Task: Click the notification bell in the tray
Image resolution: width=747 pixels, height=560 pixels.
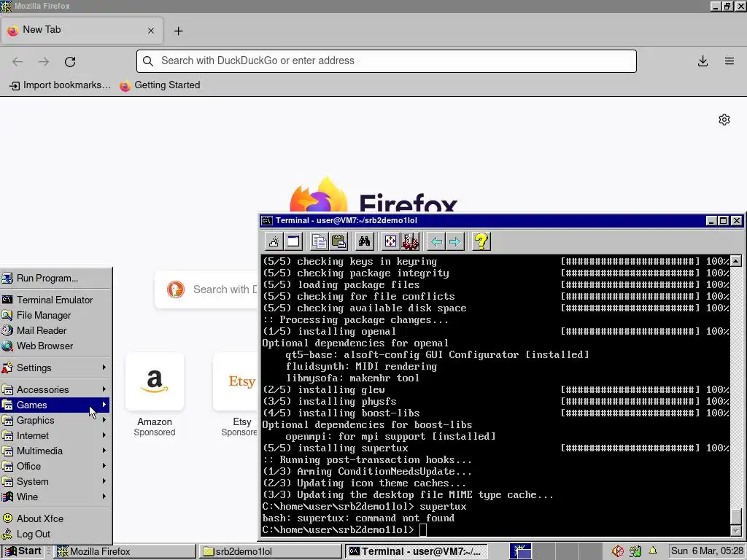Action: (x=653, y=551)
